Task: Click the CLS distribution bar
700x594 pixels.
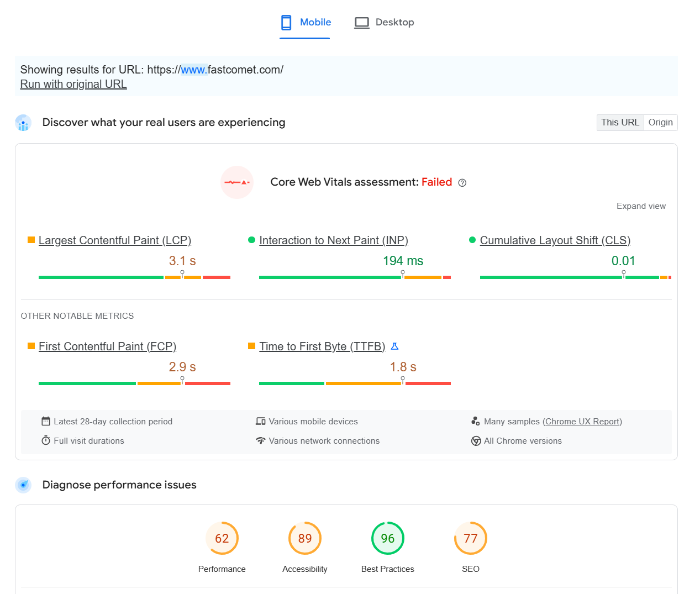Action: pyautogui.click(x=576, y=277)
